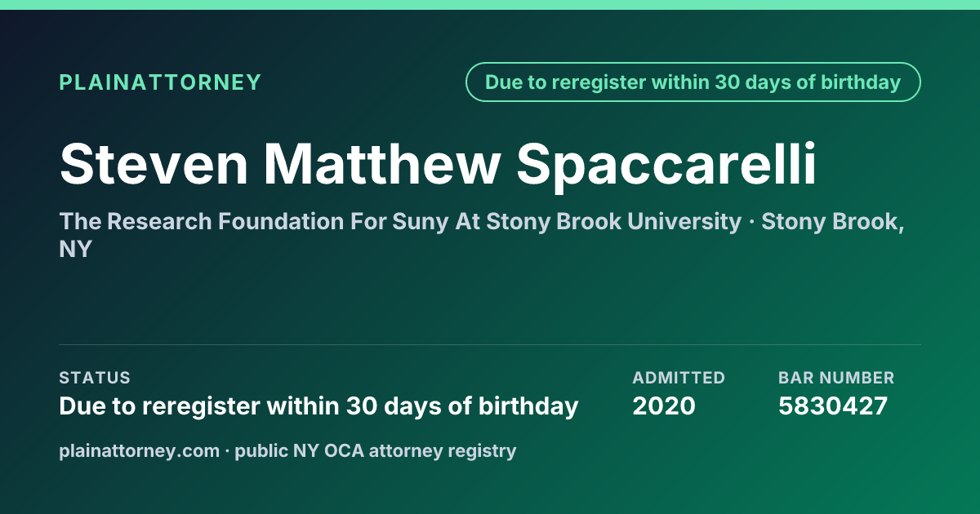This screenshot has height=514, width=980.
Task: Open the Research Foundation For Suny employer text
Action: click(x=400, y=222)
